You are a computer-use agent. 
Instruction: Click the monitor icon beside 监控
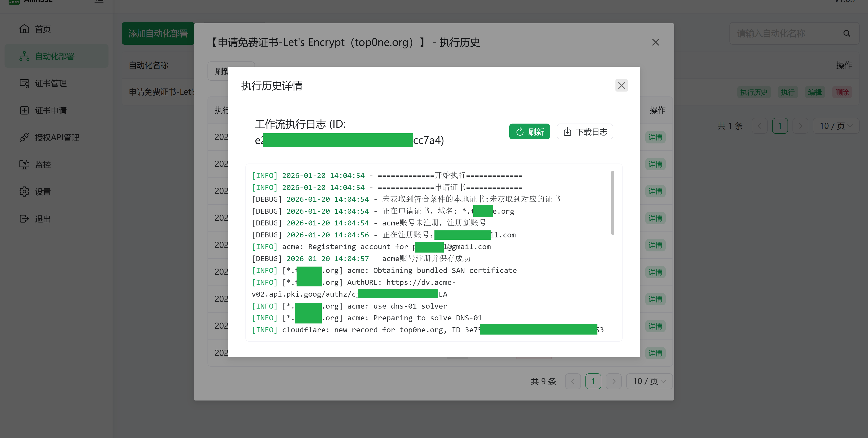point(24,165)
